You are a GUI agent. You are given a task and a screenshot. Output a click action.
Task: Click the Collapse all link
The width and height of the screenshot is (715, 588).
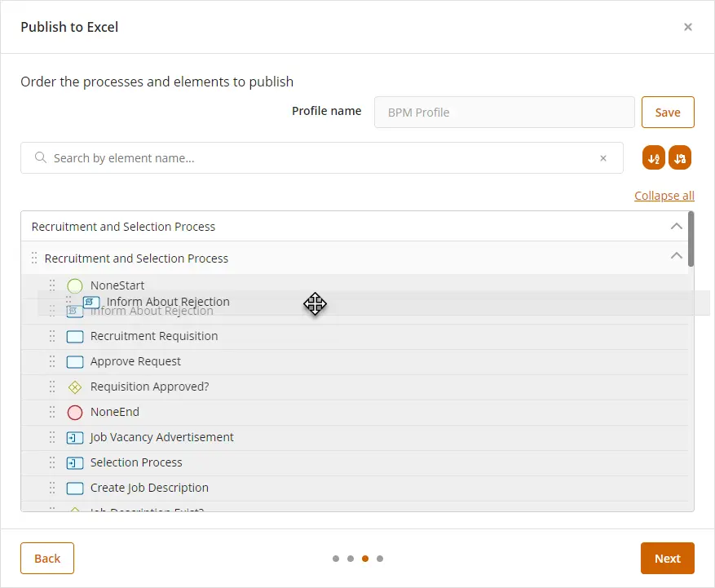click(664, 196)
